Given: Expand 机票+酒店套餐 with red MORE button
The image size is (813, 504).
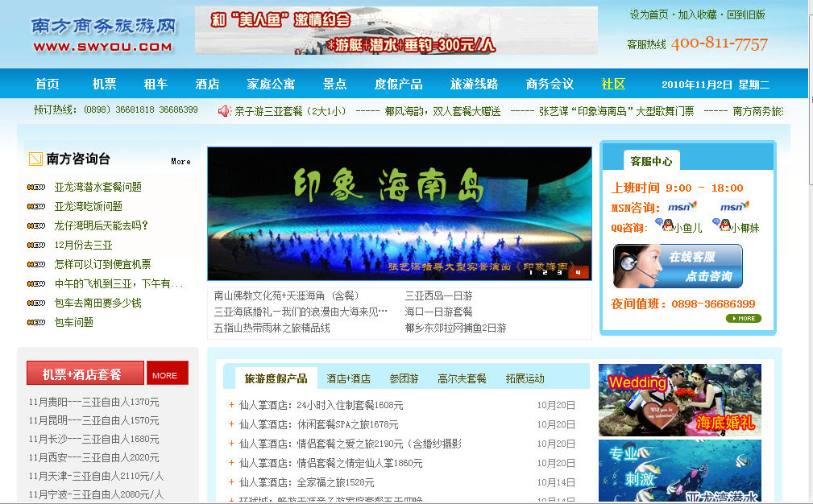Looking at the screenshot, I should click(167, 374).
